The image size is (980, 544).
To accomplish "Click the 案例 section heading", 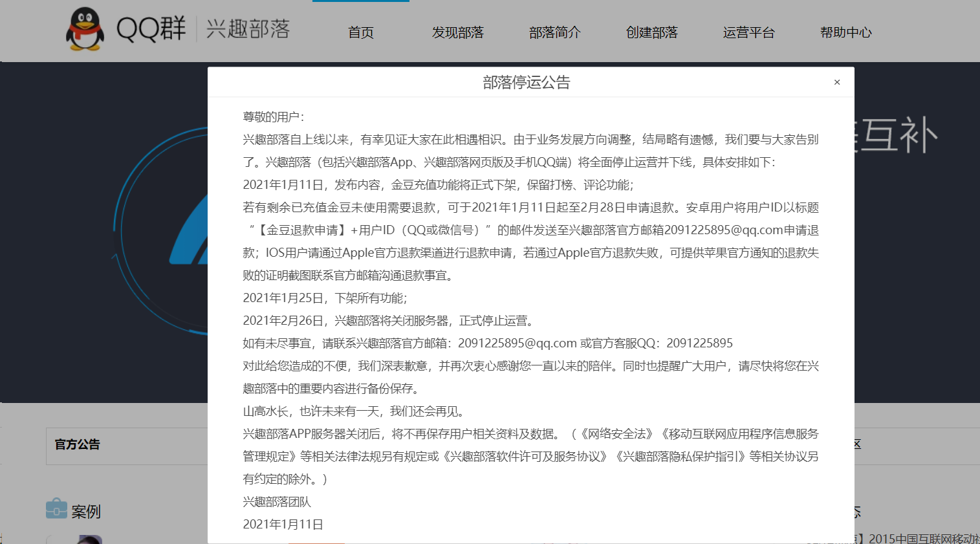I will point(86,512).
